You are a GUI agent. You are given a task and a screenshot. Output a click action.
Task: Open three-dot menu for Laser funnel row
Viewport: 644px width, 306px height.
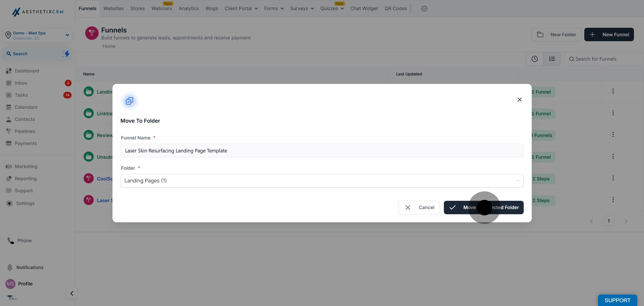(613, 200)
